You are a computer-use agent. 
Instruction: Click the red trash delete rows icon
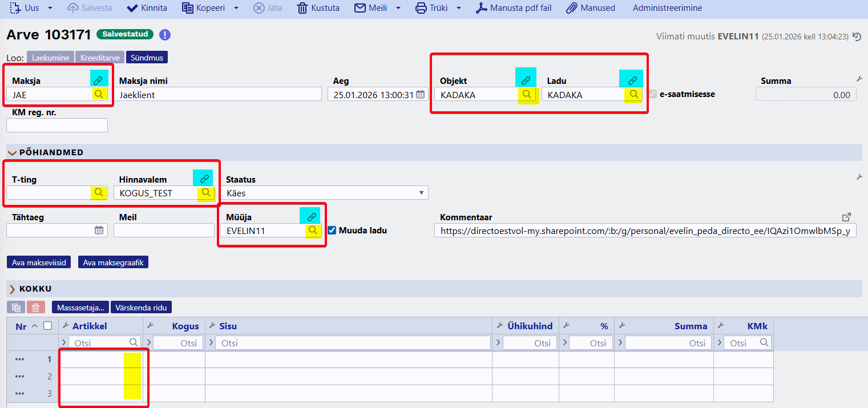pyautogui.click(x=35, y=308)
